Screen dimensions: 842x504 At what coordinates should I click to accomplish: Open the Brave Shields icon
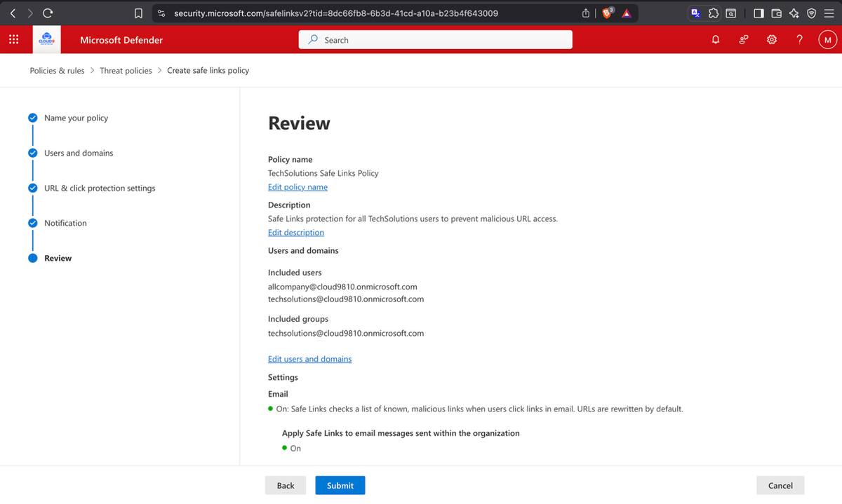[x=608, y=13]
